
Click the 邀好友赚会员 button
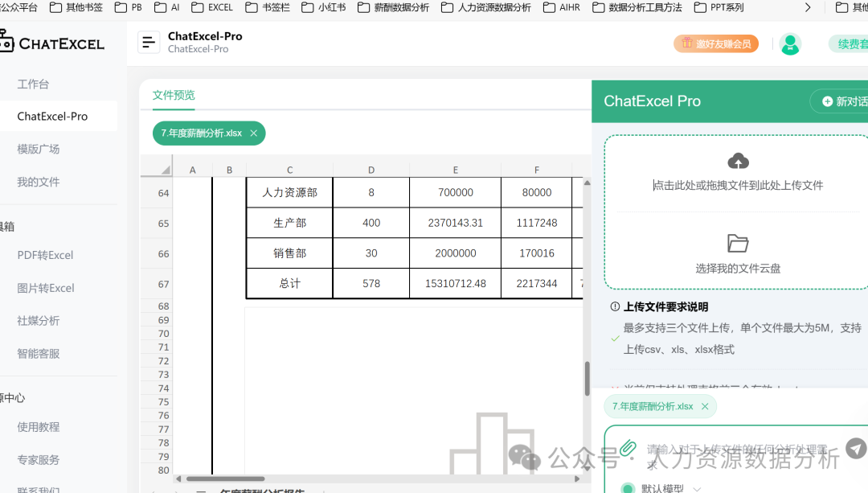tap(716, 43)
